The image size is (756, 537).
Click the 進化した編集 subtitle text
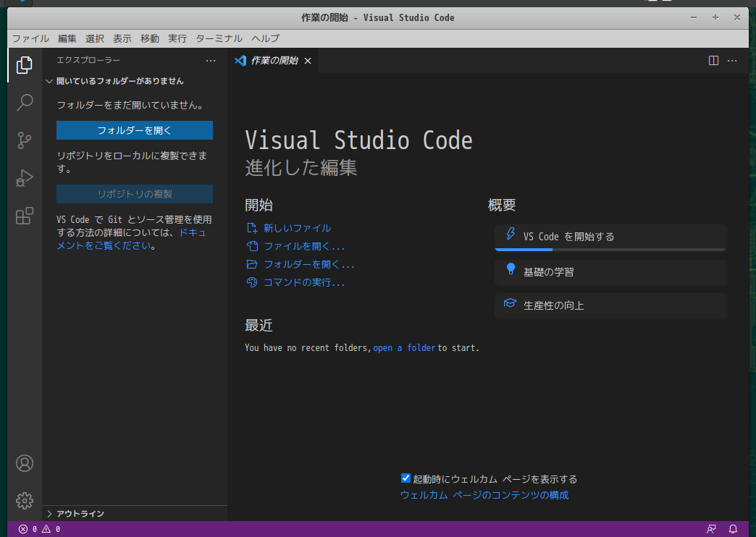(301, 168)
